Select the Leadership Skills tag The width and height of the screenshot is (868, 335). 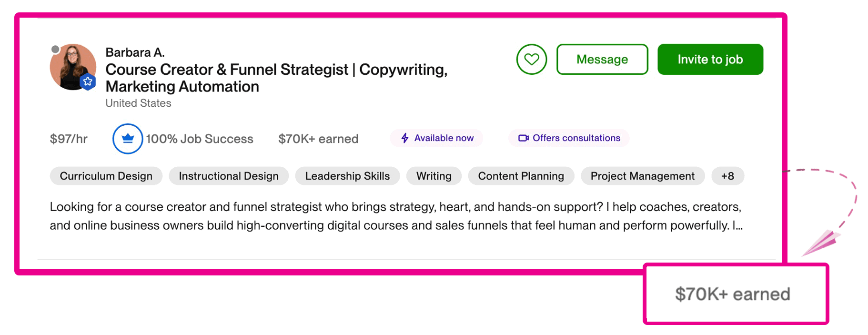point(347,176)
